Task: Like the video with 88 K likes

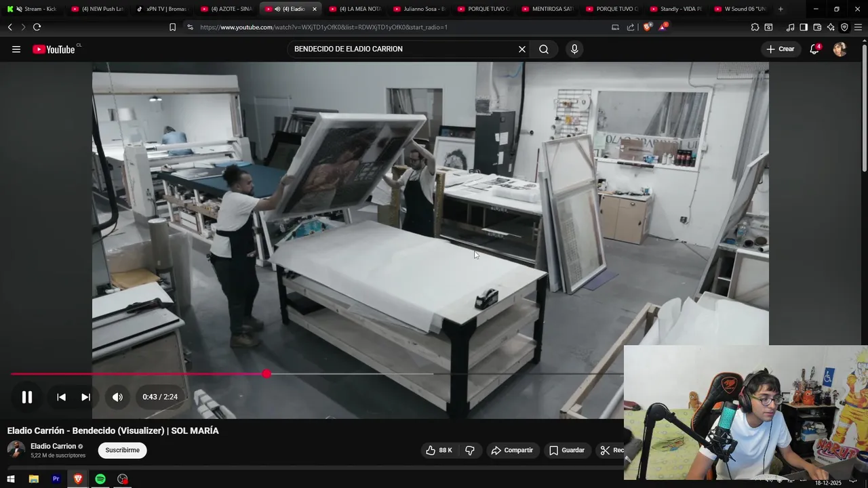Action: [x=439, y=450]
